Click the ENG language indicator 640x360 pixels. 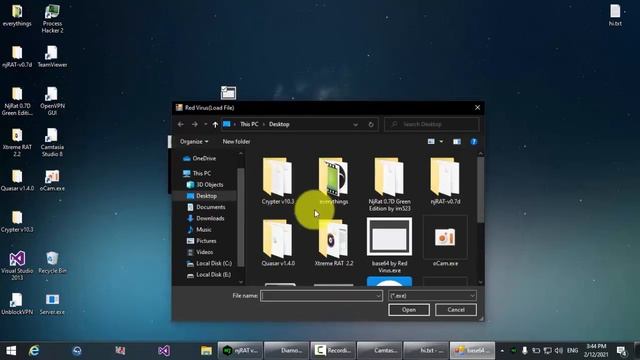573,351
